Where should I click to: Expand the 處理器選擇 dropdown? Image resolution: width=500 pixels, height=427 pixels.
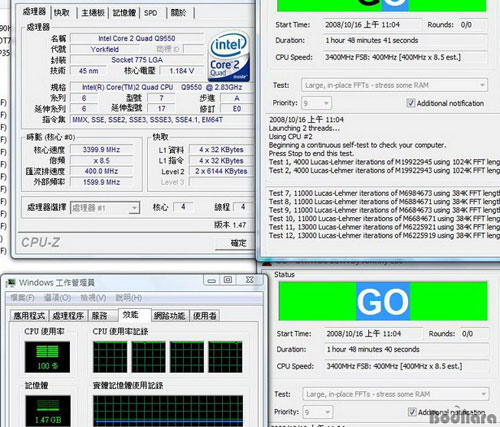pyautogui.click(x=134, y=208)
